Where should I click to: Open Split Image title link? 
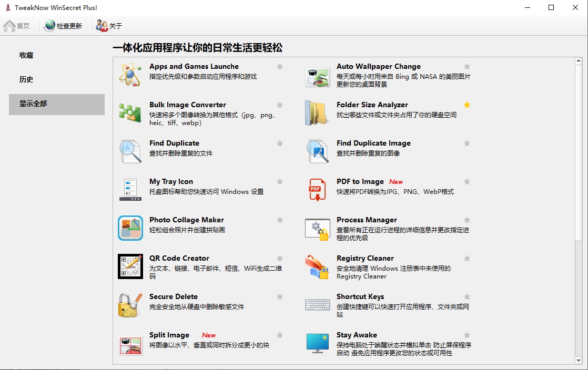click(x=169, y=335)
